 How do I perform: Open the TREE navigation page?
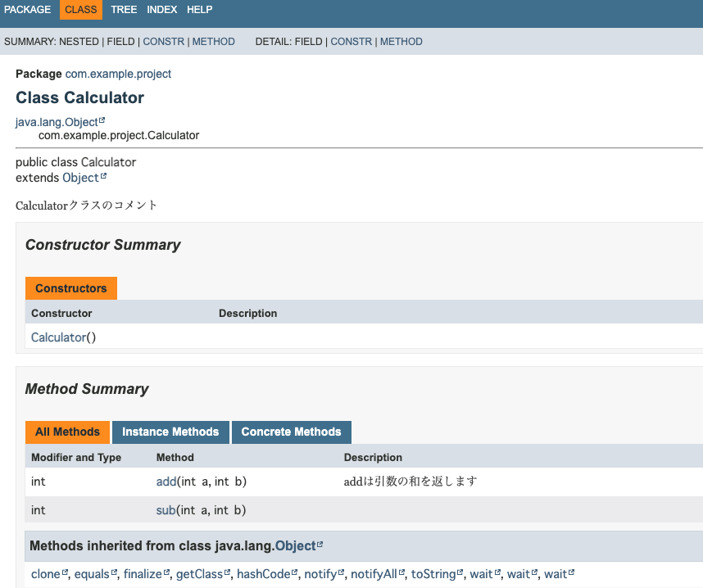click(123, 9)
